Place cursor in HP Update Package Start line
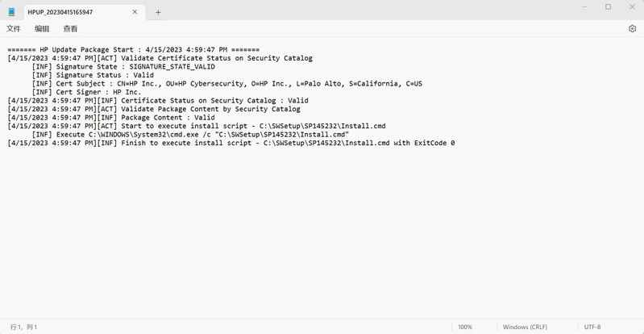The width and height of the screenshot is (644, 334). (x=133, y=50)
